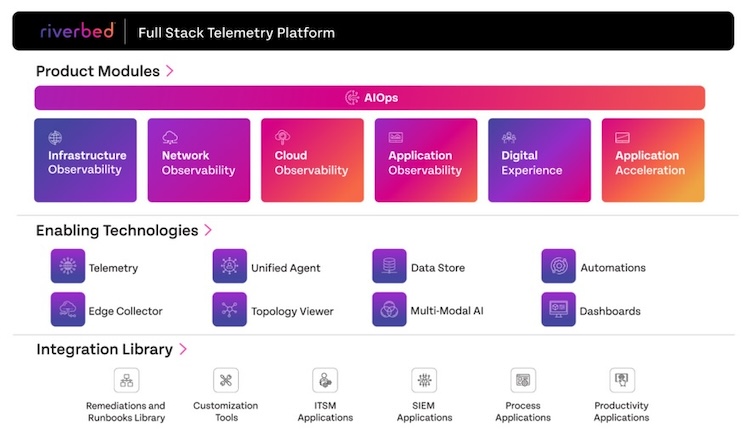Open the Data Store icon
The height and width of the screenshot is (429, 743).
tap(389, 266)
